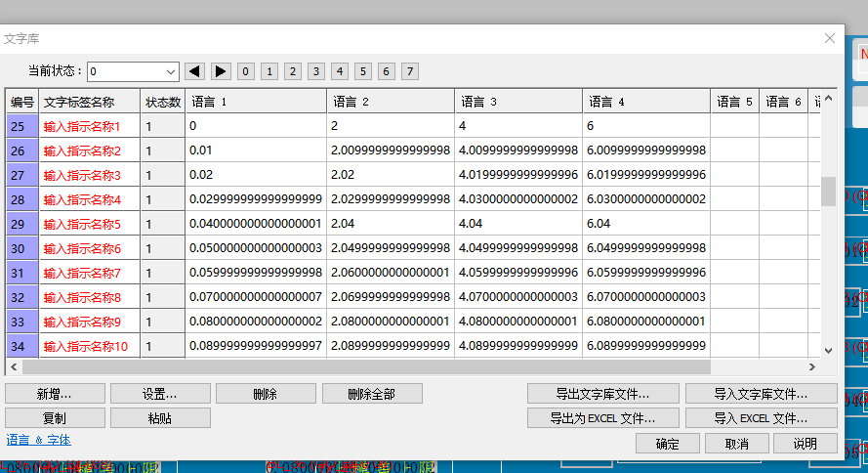Open the 语言 & 字体 link
Viewport: 868px width, 473px height.
(39, 441)
